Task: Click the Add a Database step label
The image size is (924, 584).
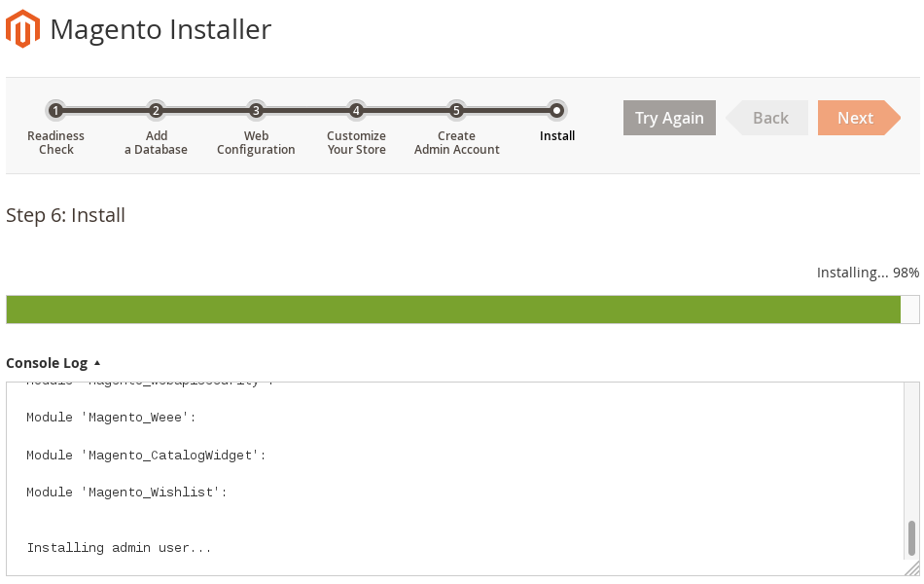Action: [x=157, y=143]
